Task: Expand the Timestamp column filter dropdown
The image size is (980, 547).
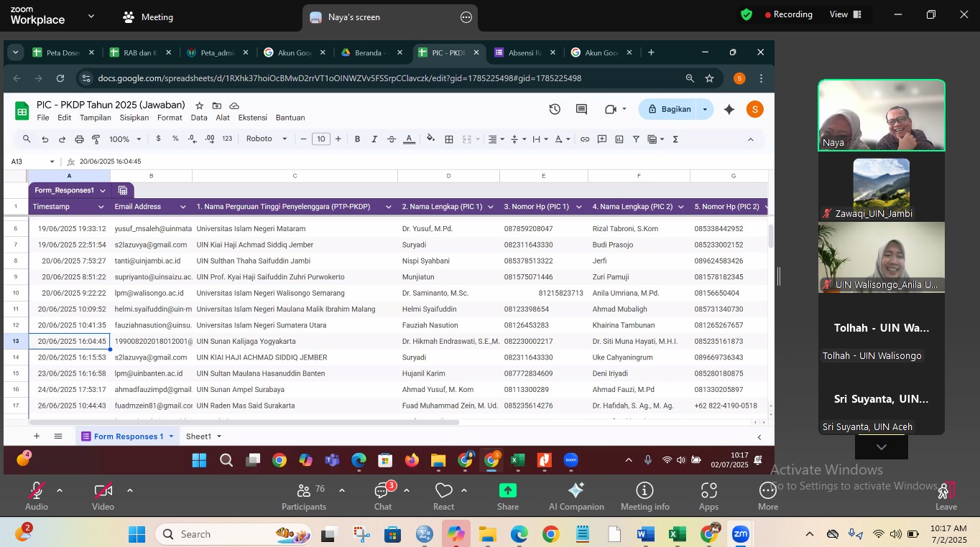Action: (x=101, y=207)
